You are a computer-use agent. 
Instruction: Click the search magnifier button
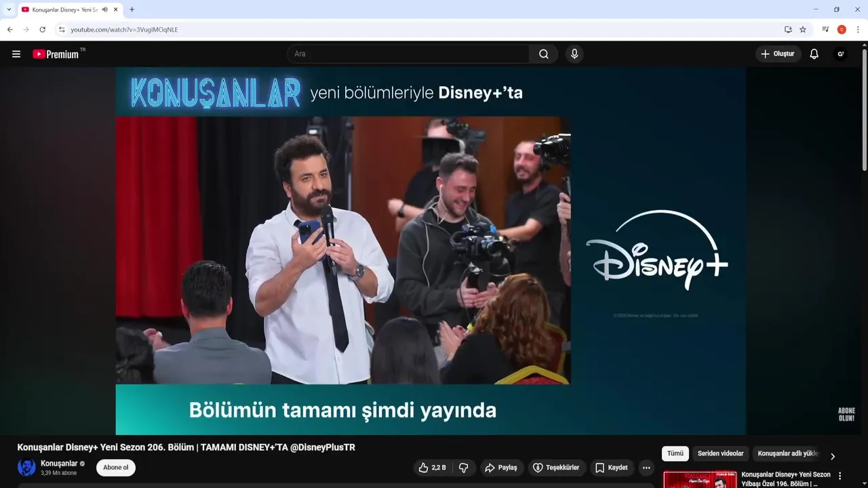click(x=544, y=54)
